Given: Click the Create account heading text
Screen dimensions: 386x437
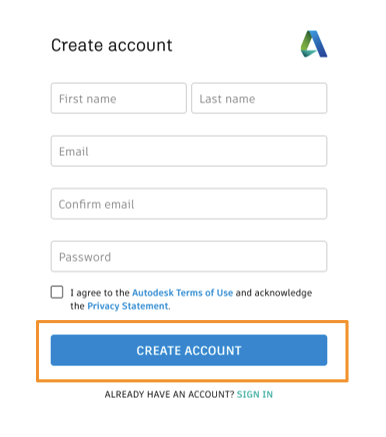Looking at the screenshot, I should pyautogui.click(x=112, y=45).
